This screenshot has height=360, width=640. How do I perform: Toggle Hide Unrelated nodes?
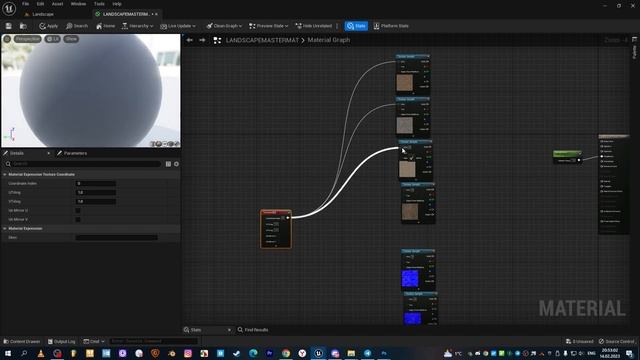(313, 26)
